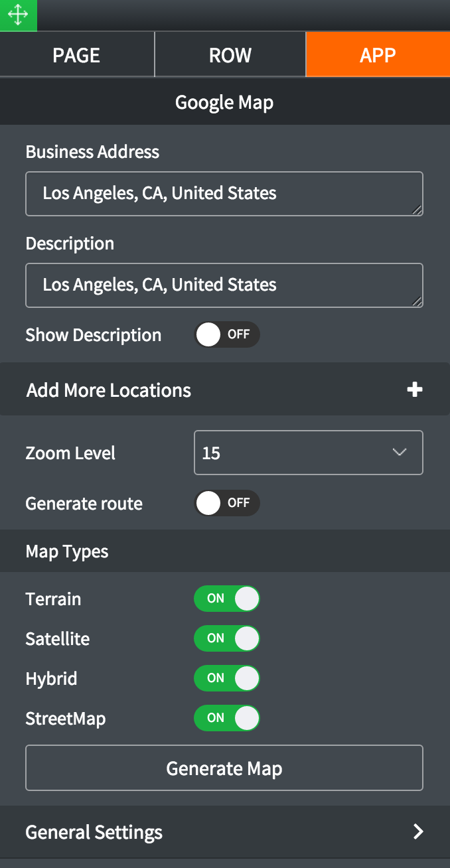
Task: Click the Business Address resize grip
Action: [x=416, y=210]
